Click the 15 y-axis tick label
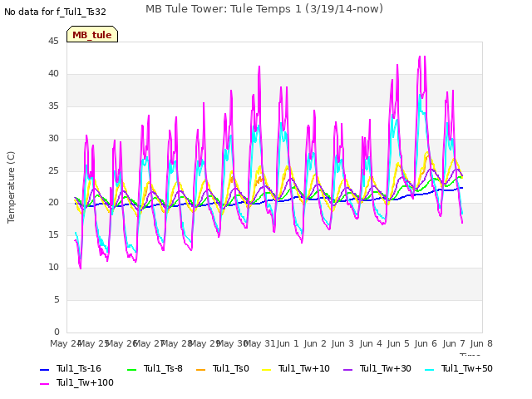This screenshot has height=399, width=532. (53, 234)
